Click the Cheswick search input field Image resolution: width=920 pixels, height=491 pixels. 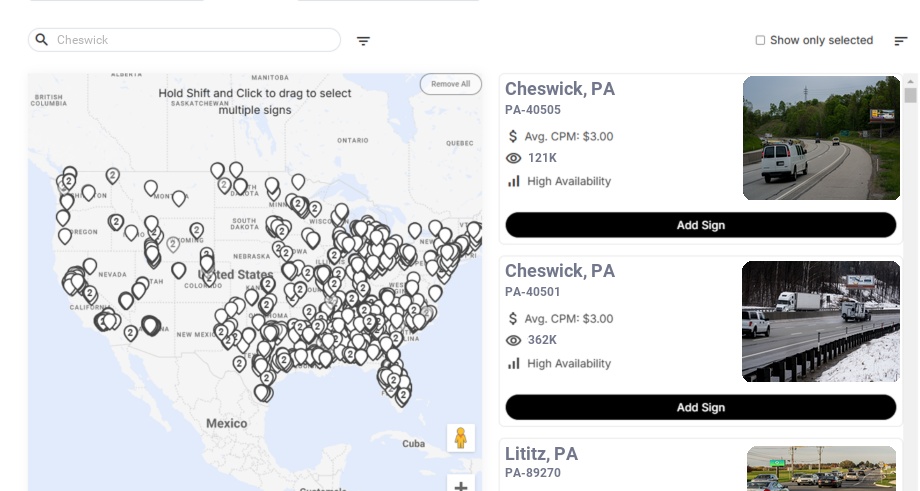click(195, 40)
